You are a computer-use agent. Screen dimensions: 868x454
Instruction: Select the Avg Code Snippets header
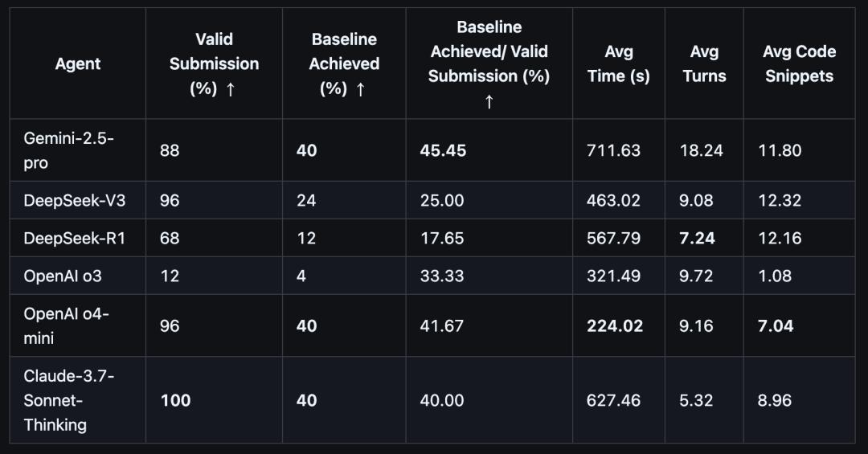(800, 63)
